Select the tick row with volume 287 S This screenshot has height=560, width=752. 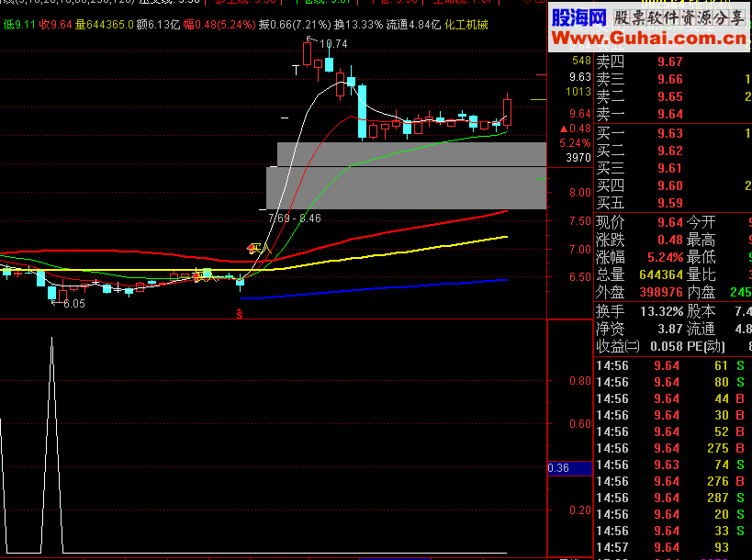tap(673, 498)
